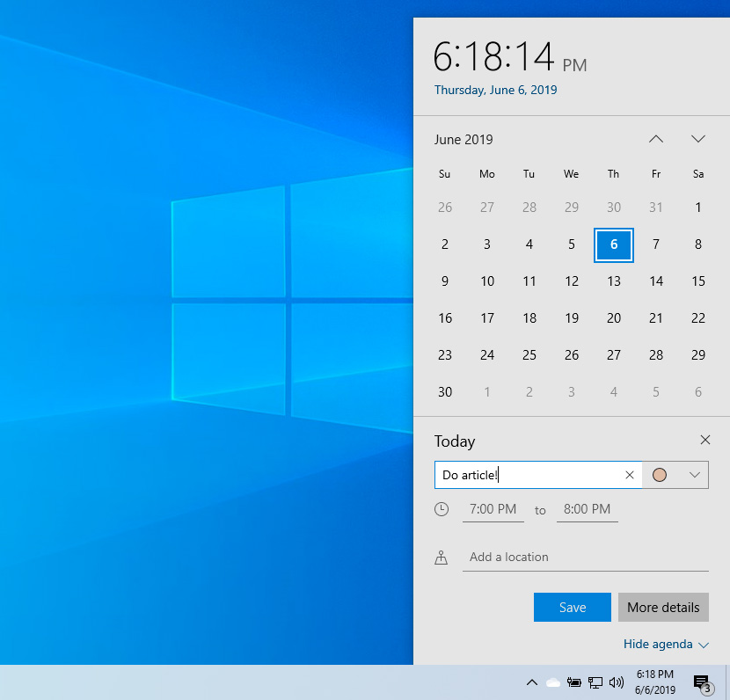Click the clock icon beside event time

tap(442, 509)
